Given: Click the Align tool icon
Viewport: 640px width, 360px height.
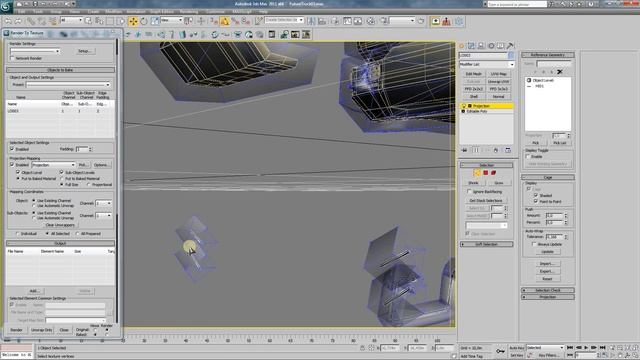Looking at the screenshot, I should click(322, 21).
